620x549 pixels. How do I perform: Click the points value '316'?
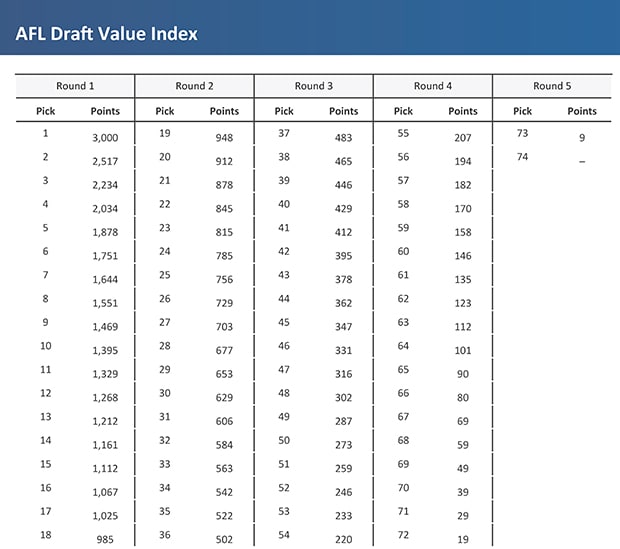click(343, 374)
